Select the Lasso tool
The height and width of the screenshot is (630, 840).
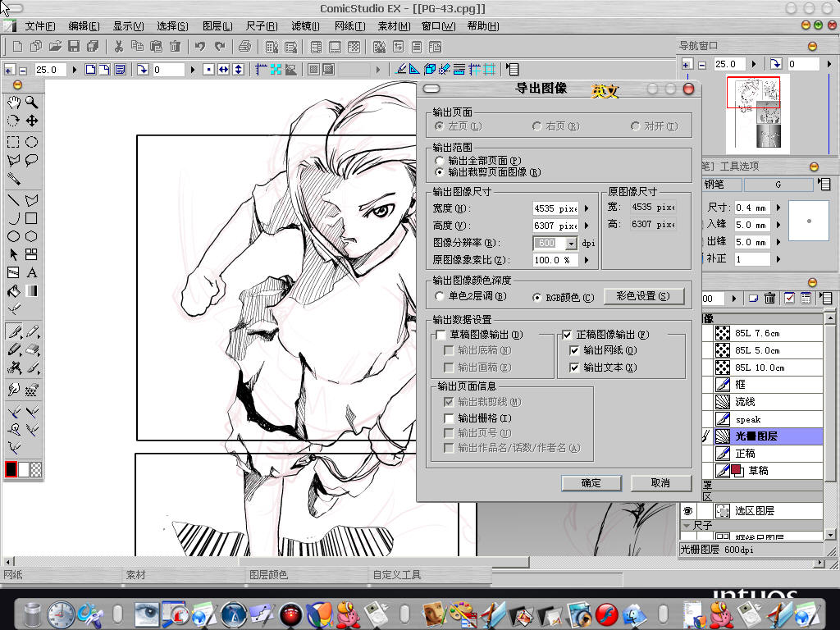tap(32, 160)
